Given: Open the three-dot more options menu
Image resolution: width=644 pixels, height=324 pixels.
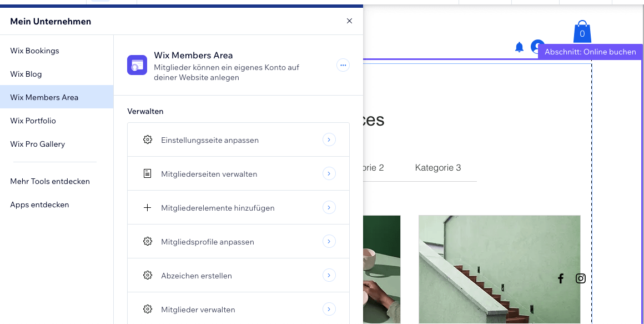Looking at the screenshot, I should (x=343, y=65).
